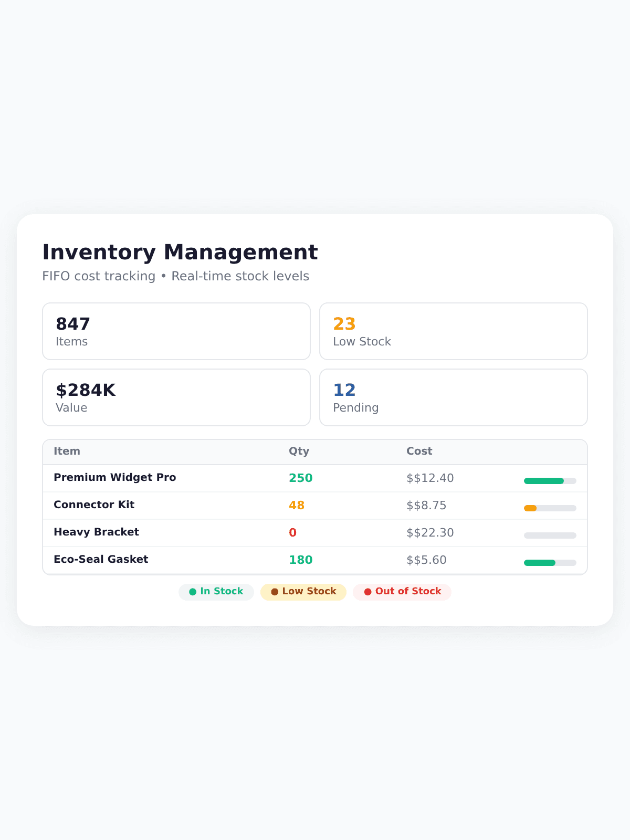630x840 pixels.
Task: Click the Inventory Management heading
Action: pyautogui.click(x=180, y=253)
